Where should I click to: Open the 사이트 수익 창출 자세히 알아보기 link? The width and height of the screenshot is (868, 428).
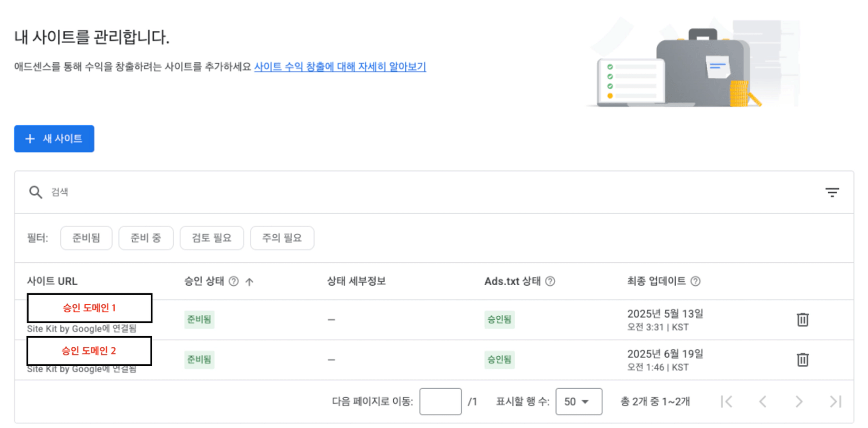click(340, 67)
